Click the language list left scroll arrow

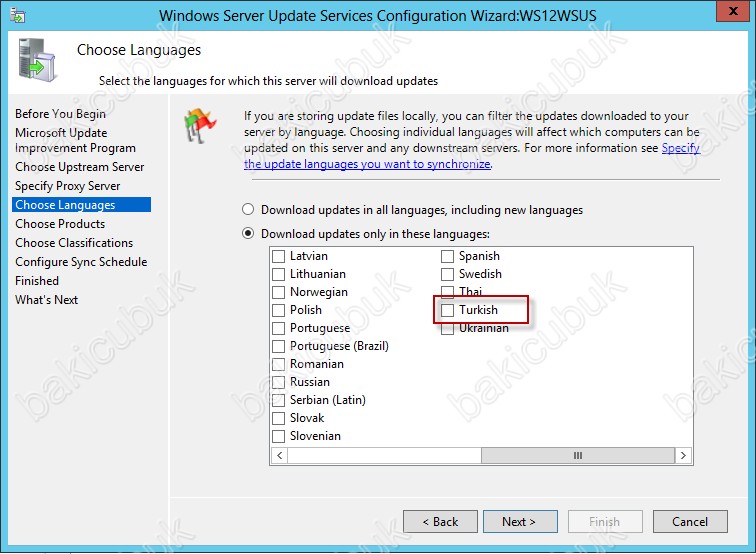[x=280, y=455]
